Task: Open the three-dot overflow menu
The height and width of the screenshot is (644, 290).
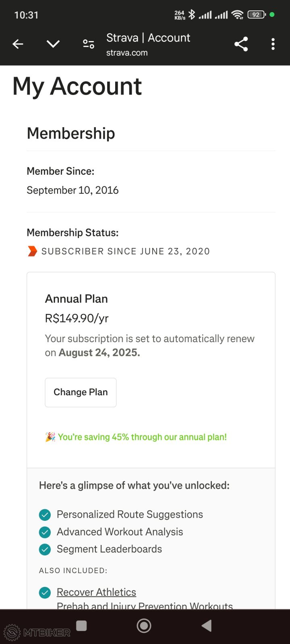Action: (273, 44)
